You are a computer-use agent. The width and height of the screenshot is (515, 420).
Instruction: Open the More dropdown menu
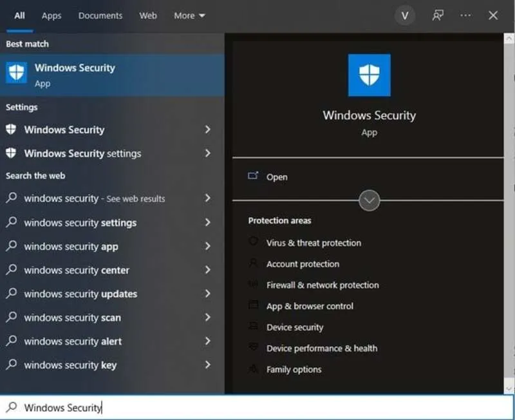pyautogui.click(x=189, y=16)
